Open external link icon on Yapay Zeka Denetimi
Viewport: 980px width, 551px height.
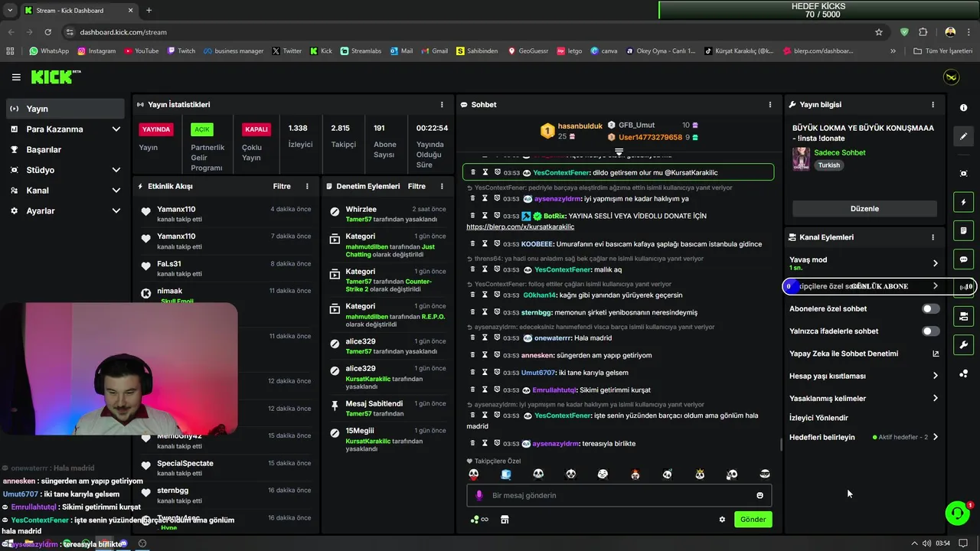click(x=935, y=354)
